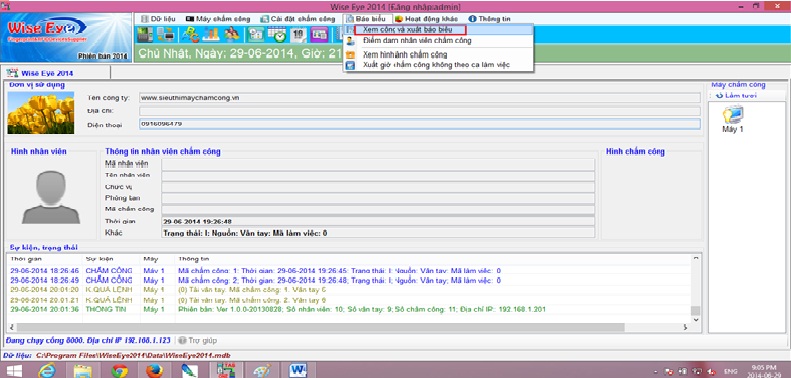Image resolution: width=791 pixels, height=378 pixels.
Task: Open the Thông tin menu
Action: click(x=489, y=19)
